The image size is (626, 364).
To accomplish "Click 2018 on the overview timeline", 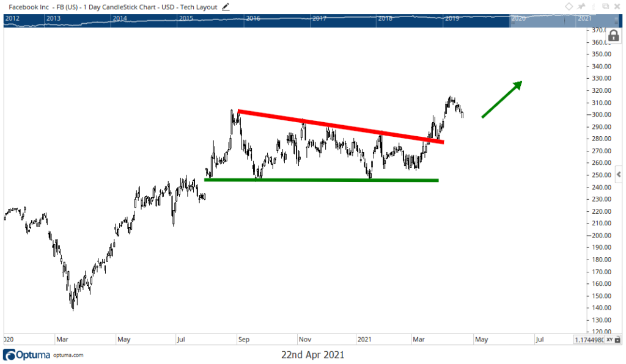I will pos(385,18).
